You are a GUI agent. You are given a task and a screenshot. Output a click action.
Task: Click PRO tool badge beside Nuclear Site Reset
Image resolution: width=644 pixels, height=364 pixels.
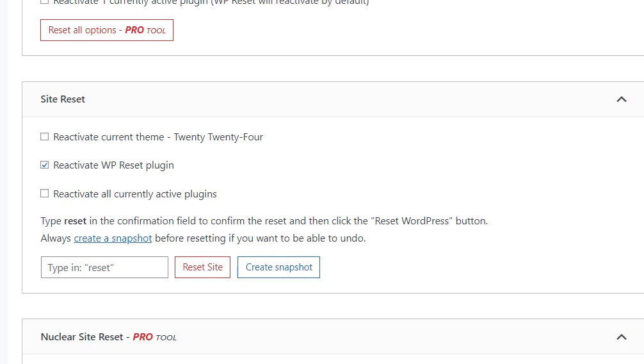(x=155, y=337)
